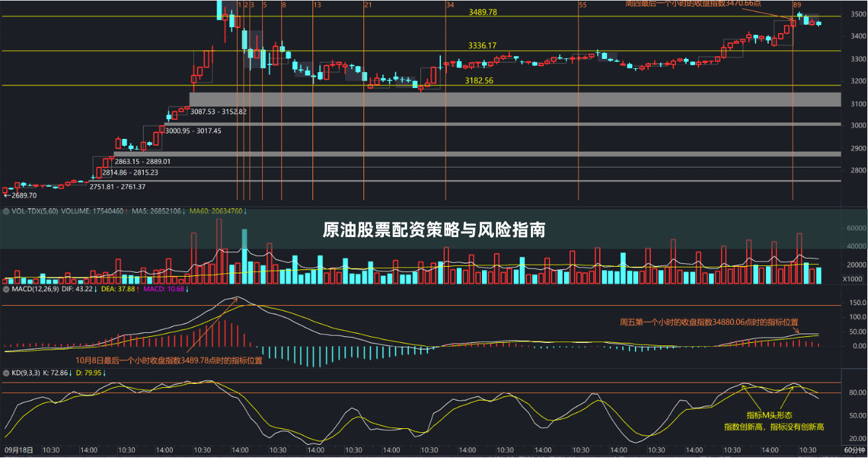Click vertical time marker numbered 21
This screenshot has width=868, height=458.
367,5
